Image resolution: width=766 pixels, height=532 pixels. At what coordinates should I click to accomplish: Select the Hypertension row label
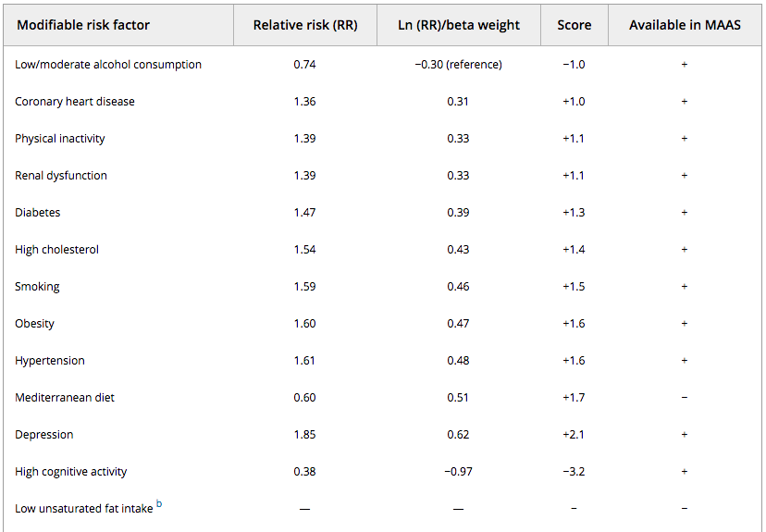49,361
